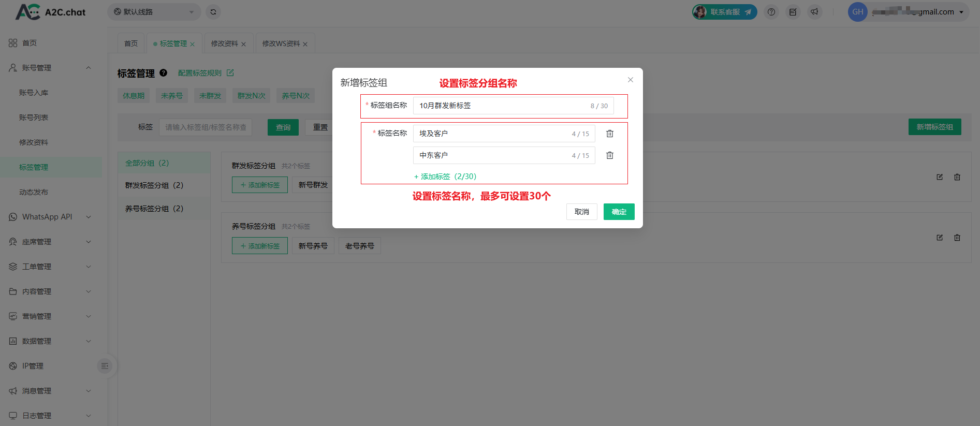Delete the 埃及客户 tag row

point(610,134)
